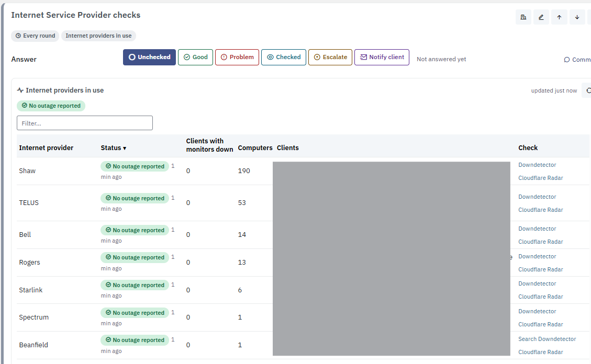Open Downdetector link for TELUS
This screenshot has height=364, width=591.
click(x=537, y=197)
